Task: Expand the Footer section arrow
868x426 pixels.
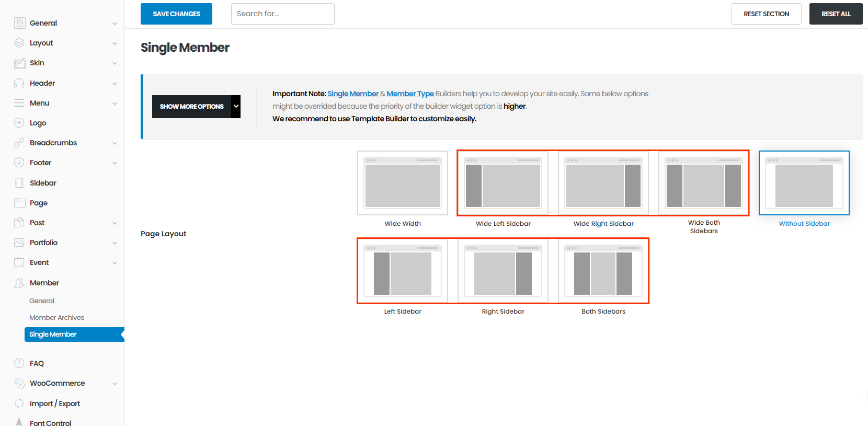Action: 115,163
